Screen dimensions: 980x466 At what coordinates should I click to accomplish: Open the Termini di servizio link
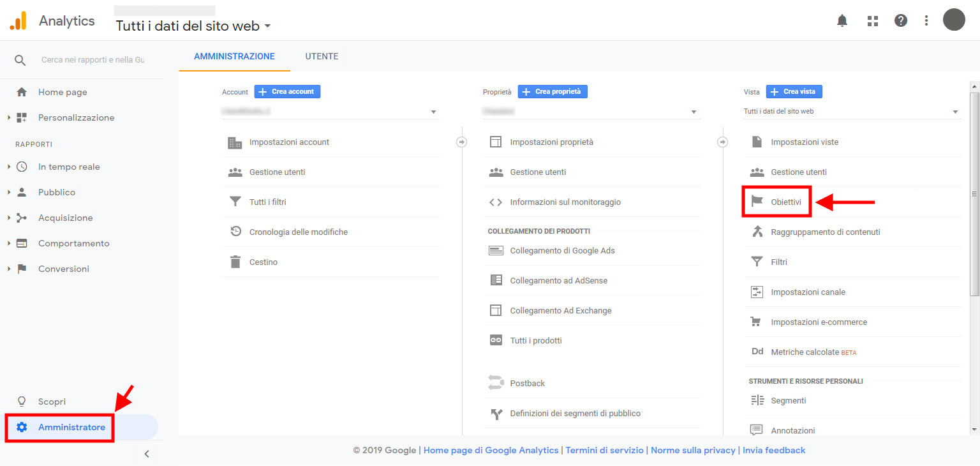[x=604, y=450]
